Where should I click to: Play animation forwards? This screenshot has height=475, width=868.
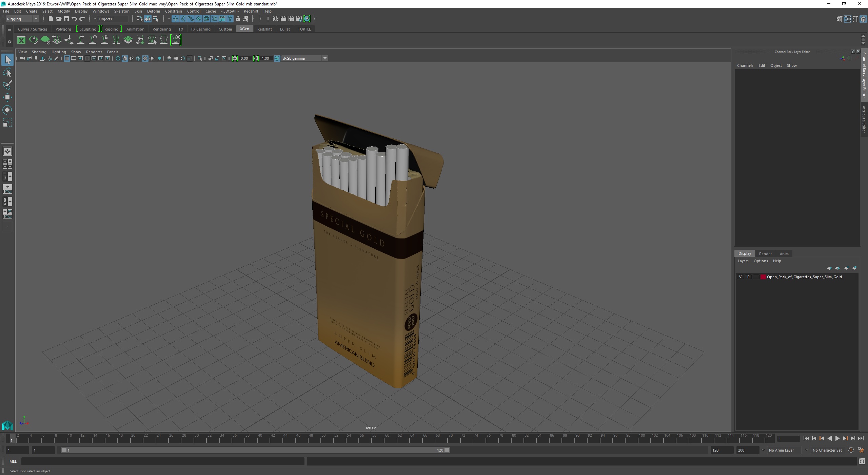(837, 438)
